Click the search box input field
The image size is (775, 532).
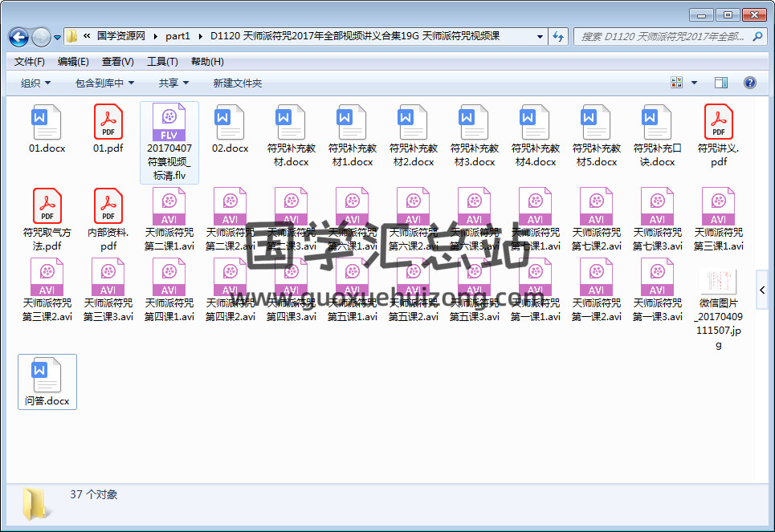663,36
